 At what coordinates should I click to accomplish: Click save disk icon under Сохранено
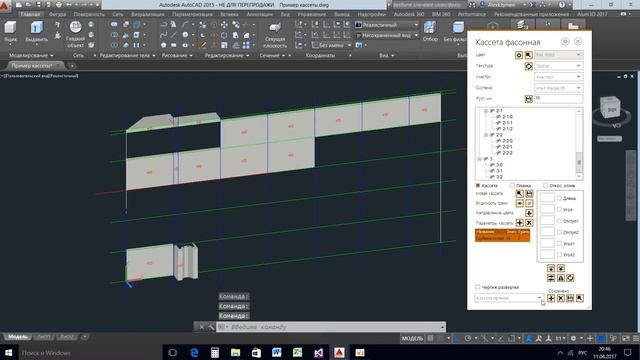570,298
